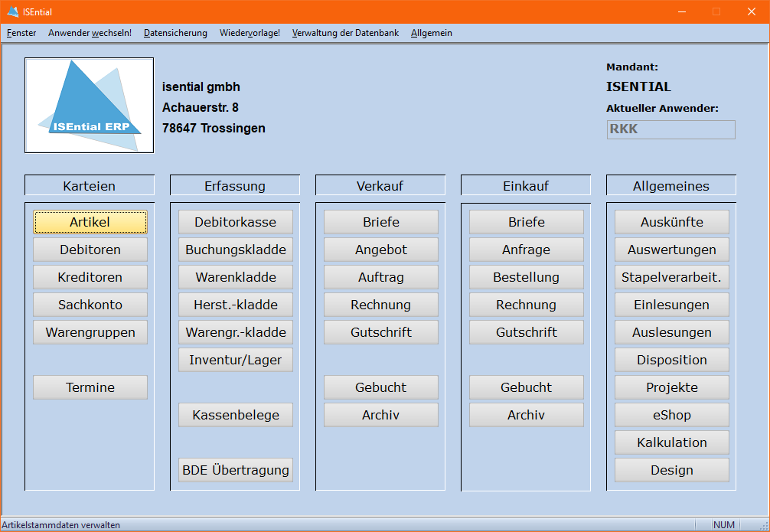Image resolution: width=770 pixels, height=532 pixels.
Task: Open the Debitoren card file
Action: click(x=90, y=250)
